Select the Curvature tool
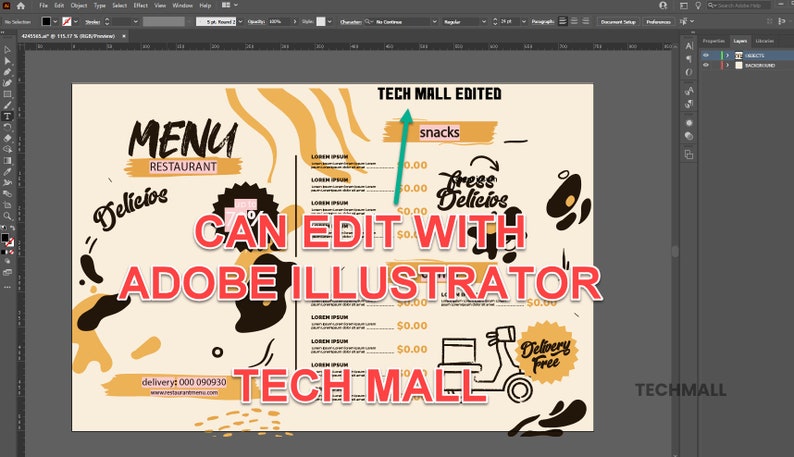 click(7, 83)
